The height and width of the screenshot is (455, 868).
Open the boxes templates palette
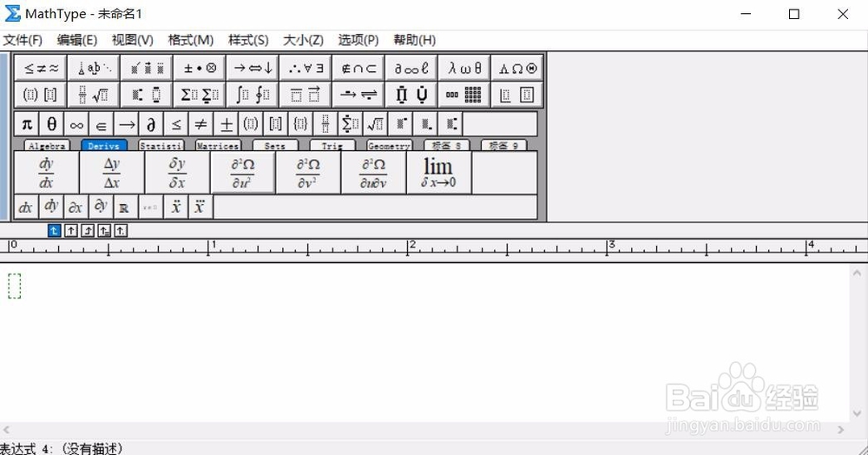(x=517, y=95)
